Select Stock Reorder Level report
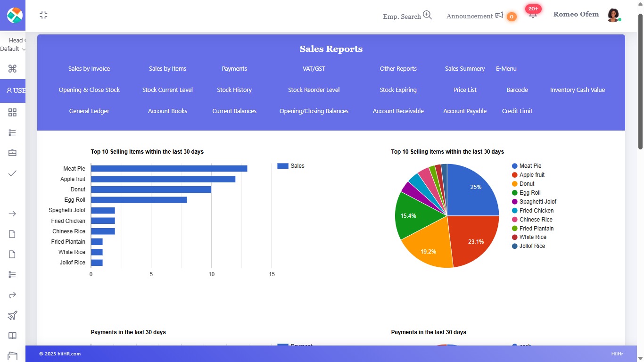Screen dimensions: 644x362 314,90
